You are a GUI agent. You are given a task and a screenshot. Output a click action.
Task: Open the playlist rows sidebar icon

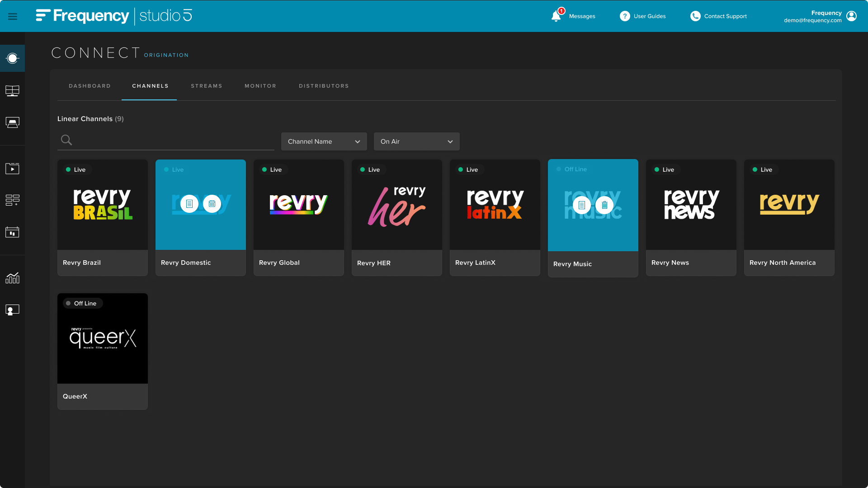12,200
